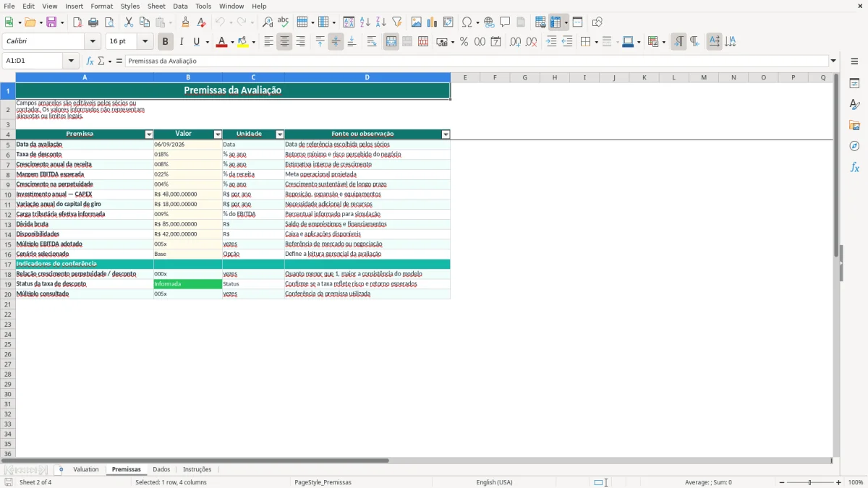Toggle italic formatting
This screenshot has width=868, height=488.
pos(182,42)
